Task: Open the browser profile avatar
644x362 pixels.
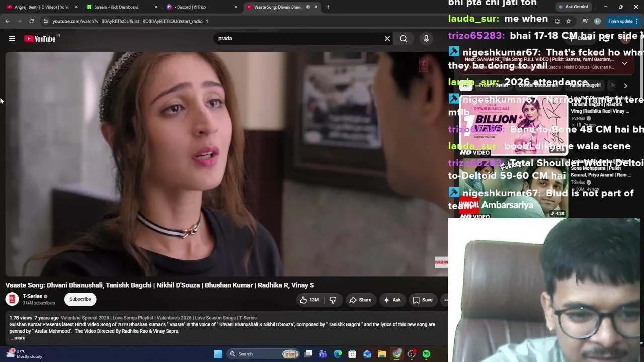Action: tap(597, 21)
